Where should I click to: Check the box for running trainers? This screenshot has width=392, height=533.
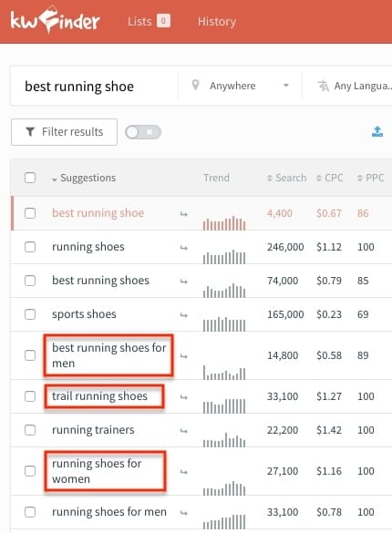click(30, 430)
